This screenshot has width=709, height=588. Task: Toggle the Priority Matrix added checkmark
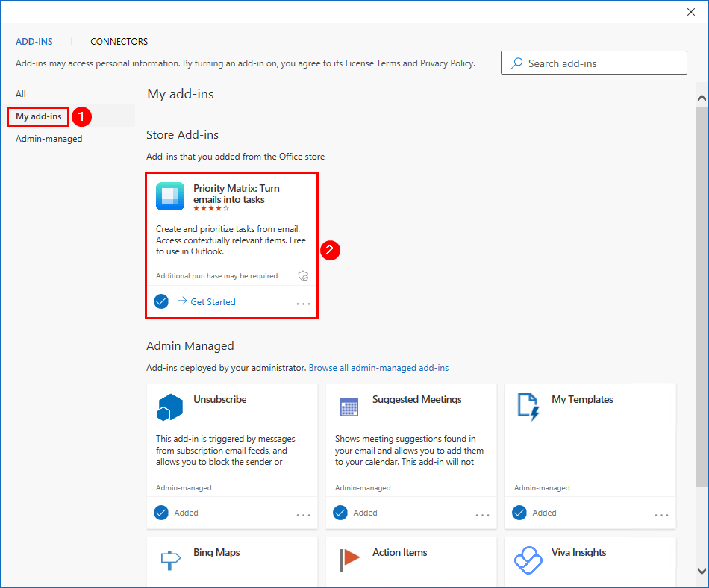pos(161,301)
